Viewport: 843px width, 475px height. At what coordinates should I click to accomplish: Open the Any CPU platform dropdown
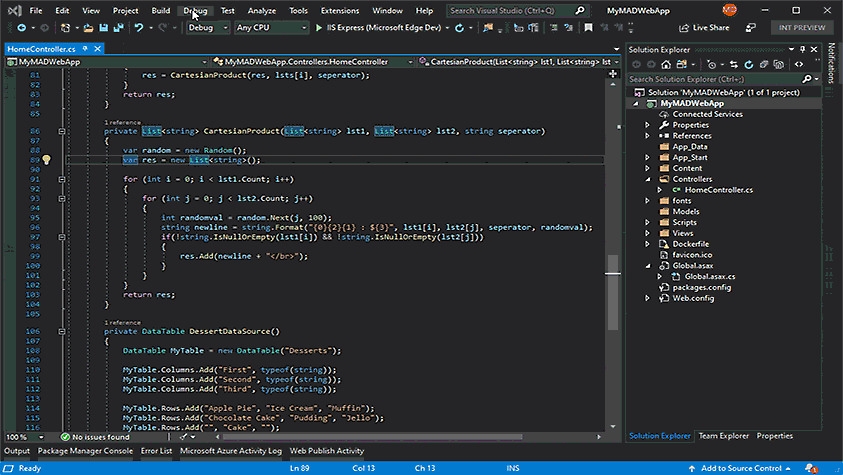click(x=272, y=28)
